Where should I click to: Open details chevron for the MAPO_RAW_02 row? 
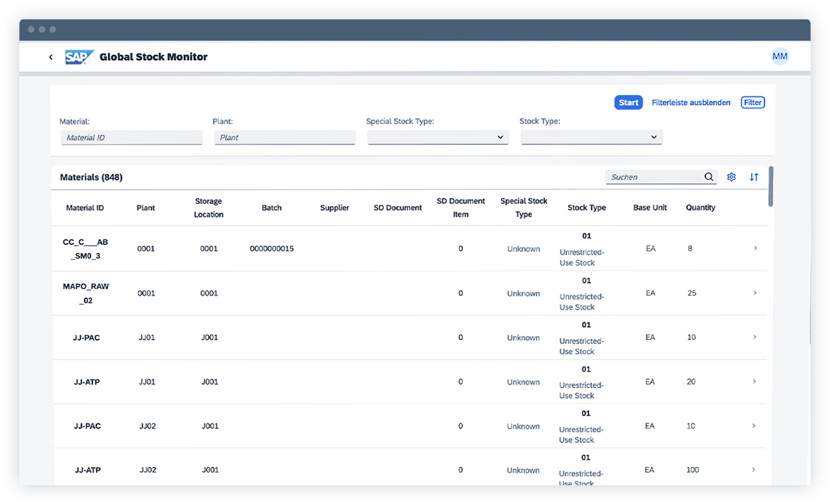754,293
